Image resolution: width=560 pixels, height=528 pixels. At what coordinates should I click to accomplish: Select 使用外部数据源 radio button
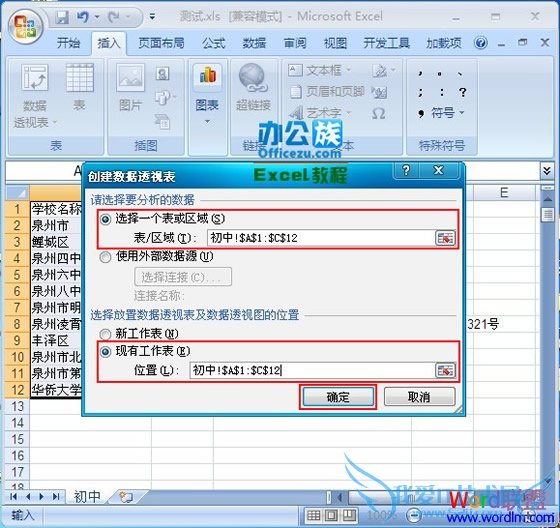pos(105,256)
